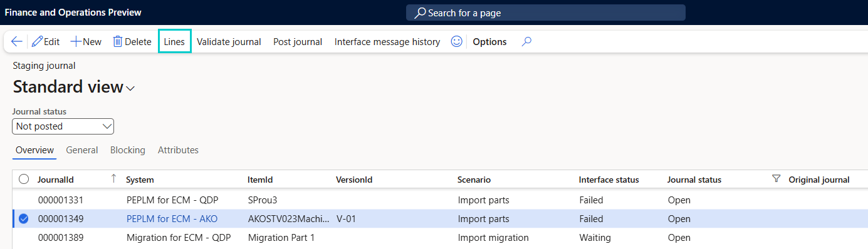Click the toolbar search magnifier icon
The width and height of the screenshot is (868, 249).
(x=527, y=41)
